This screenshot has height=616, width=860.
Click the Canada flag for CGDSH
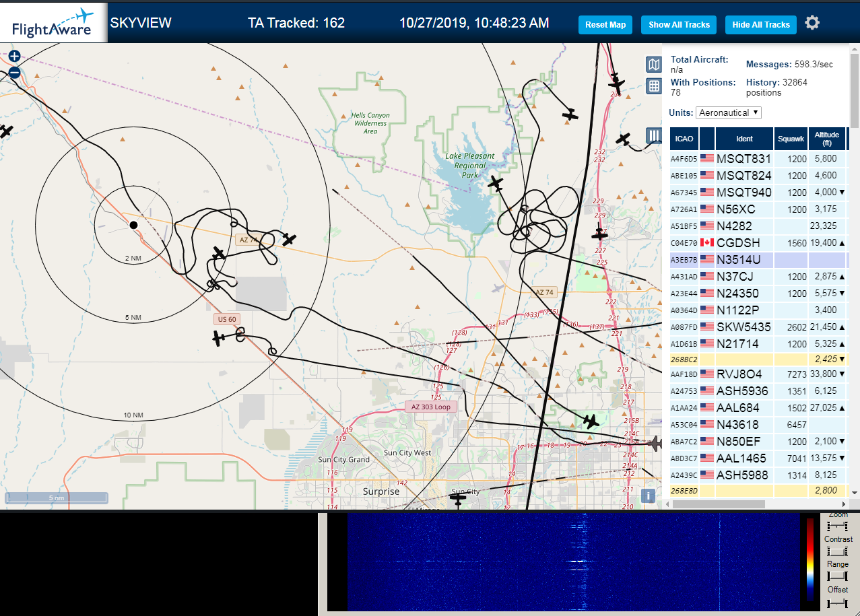(x=707, y=243)
